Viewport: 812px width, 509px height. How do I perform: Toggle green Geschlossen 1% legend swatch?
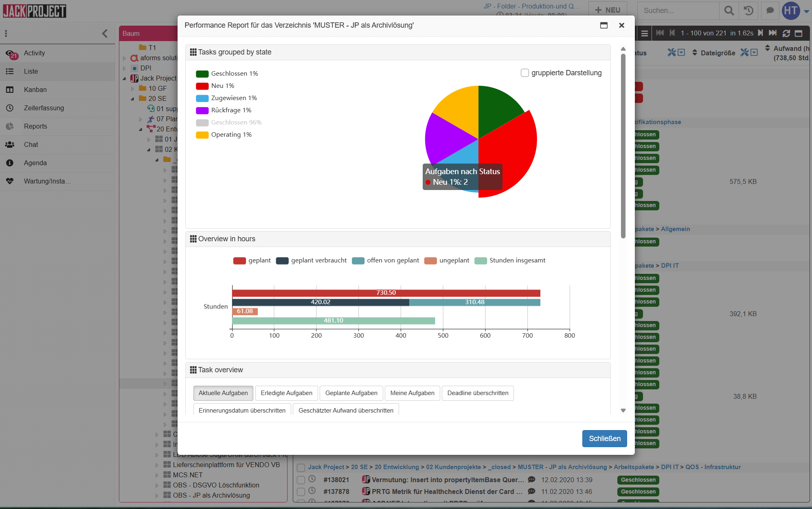click(x=202, y=74)
